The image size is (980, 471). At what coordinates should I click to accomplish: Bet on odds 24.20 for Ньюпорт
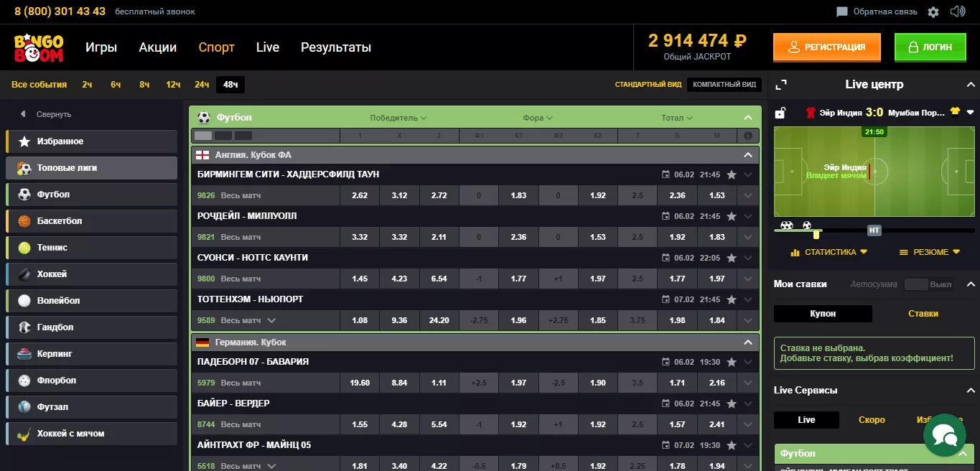[x=439, y=320]
